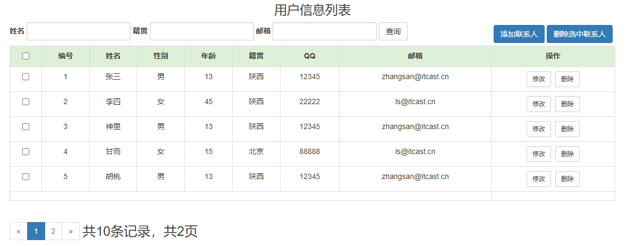Screen dimensions: 644x247
Task: Click the 姓名 column header
Action: tap(113, 56)
